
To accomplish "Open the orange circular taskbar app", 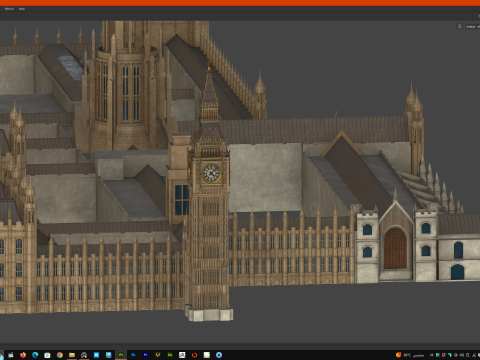I will pos(194,355).
